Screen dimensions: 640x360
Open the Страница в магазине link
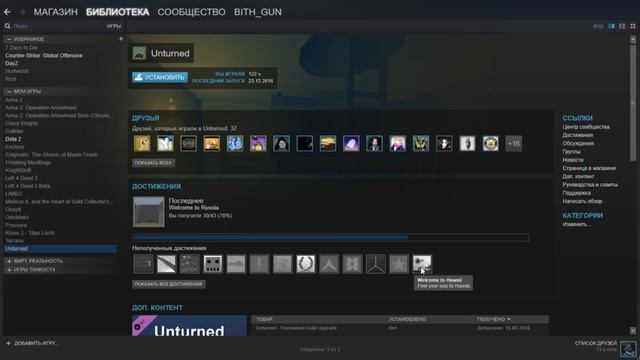589,168
